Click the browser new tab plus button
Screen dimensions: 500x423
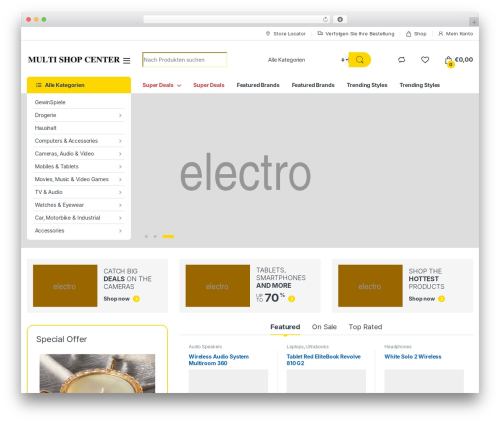[x=474, y=22]
